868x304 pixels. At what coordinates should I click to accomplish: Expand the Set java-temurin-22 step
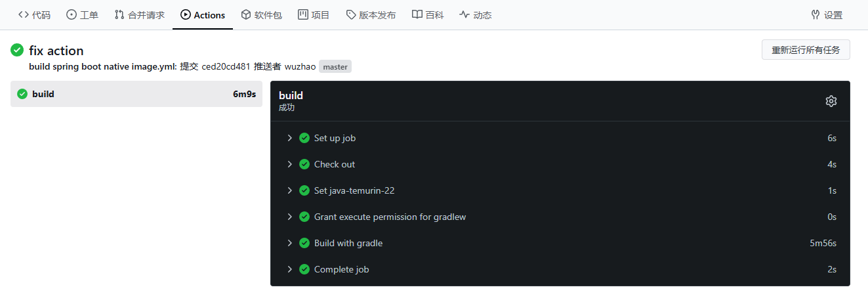pos(560,190)
